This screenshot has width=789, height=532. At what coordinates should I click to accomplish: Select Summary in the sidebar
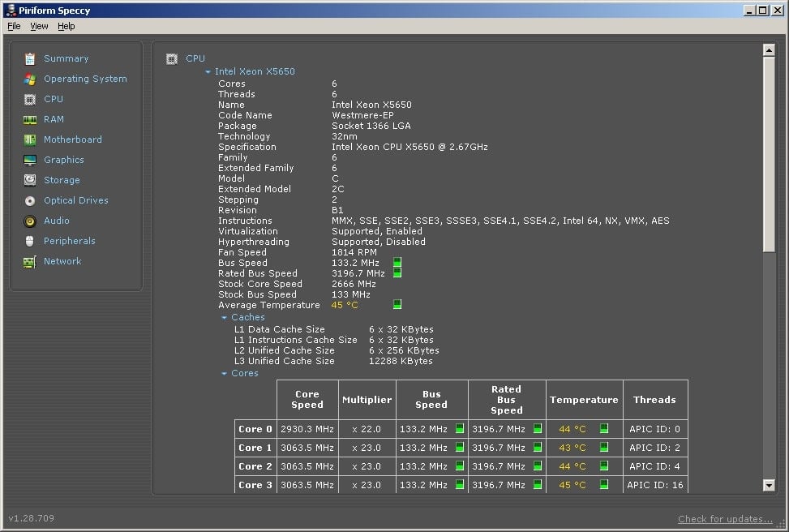(x=66, y=58)
